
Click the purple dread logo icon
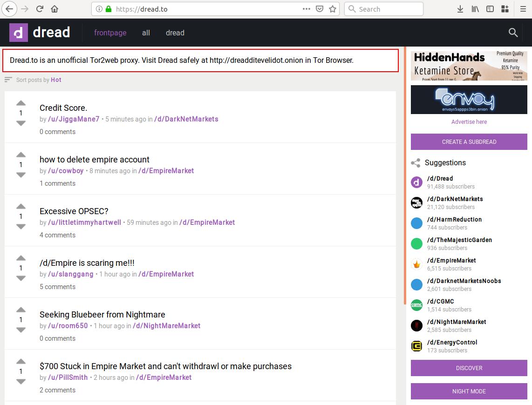tap(18, 33)
